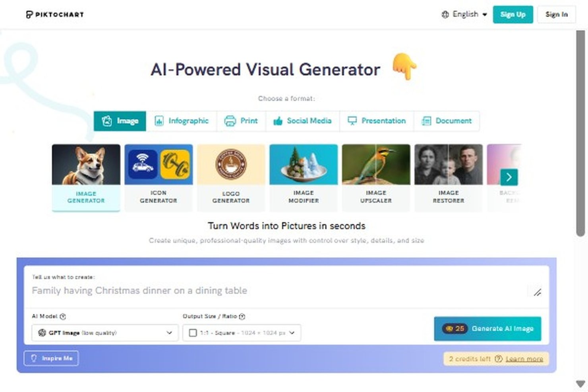Click the credits left help icon
The height and width of the screenshot is (392, 588).
tap(498, 359)
